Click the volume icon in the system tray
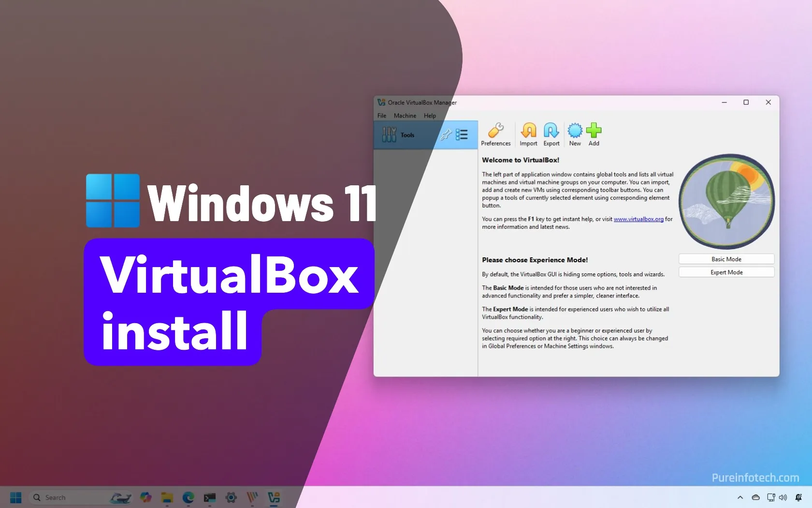The width and height of the screenshot is (812, 508). coord(783,497)
